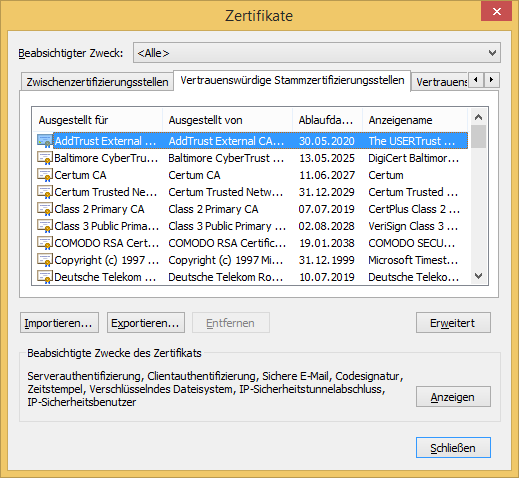Click display name VeriSign Class 3 ...
The image size is (519, 478).
tap(413, 226)
